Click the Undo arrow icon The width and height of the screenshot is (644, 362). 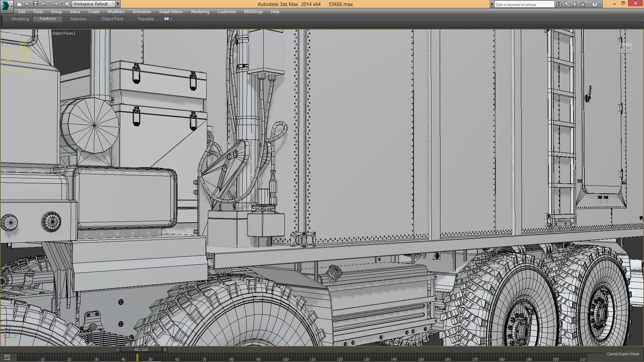click(x=44, y=4)
